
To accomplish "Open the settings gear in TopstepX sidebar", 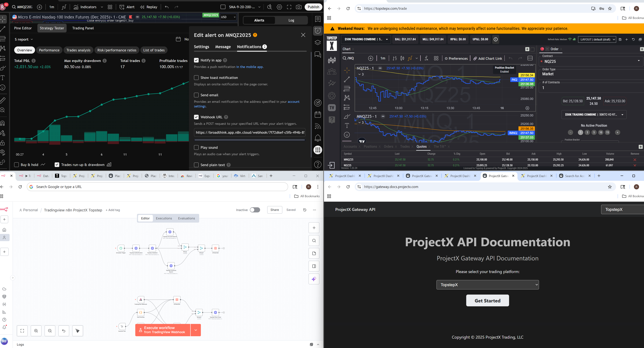I will [332, 96].
